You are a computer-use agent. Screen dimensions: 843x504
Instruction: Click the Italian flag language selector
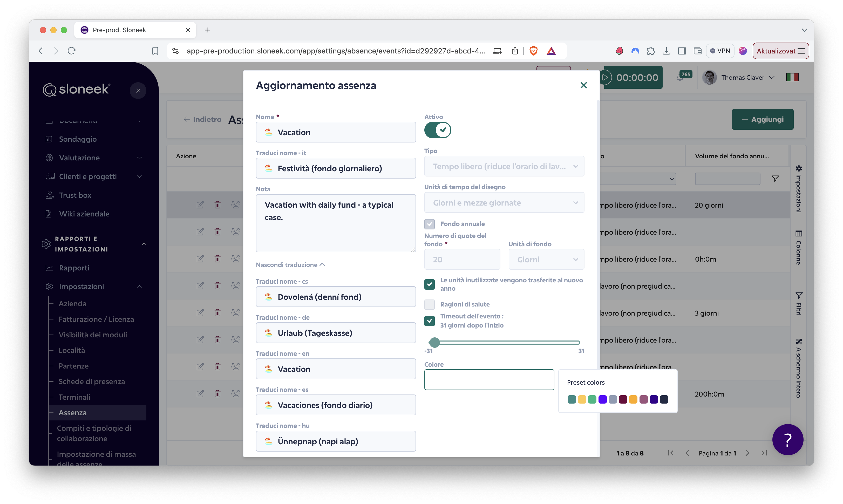(792, 77)
